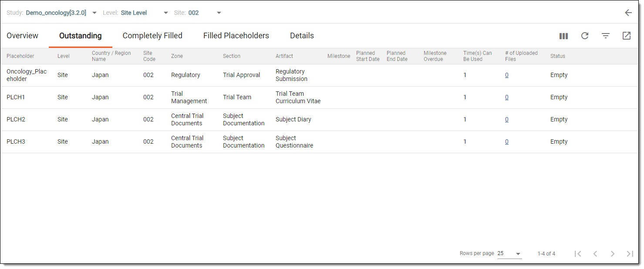The height and width of the screenshot is (269, 644).
Task: Open the Level dropdown Site Level
Action: [145, 13]
